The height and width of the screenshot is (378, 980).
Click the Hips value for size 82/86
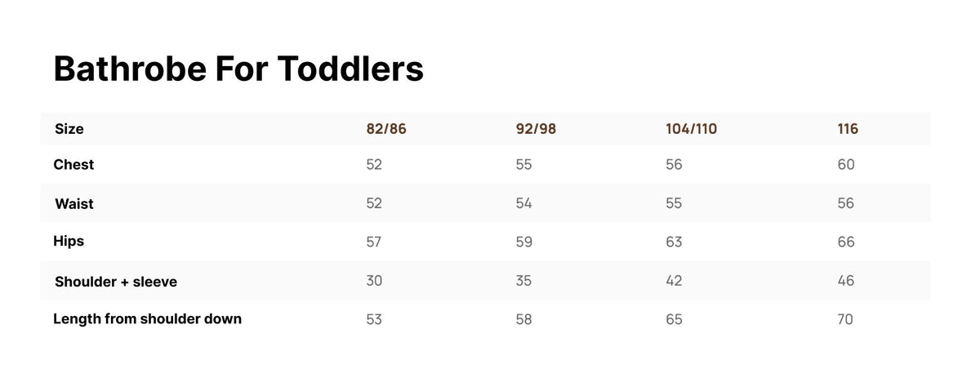pyautogui.click(x=374, y=242)
